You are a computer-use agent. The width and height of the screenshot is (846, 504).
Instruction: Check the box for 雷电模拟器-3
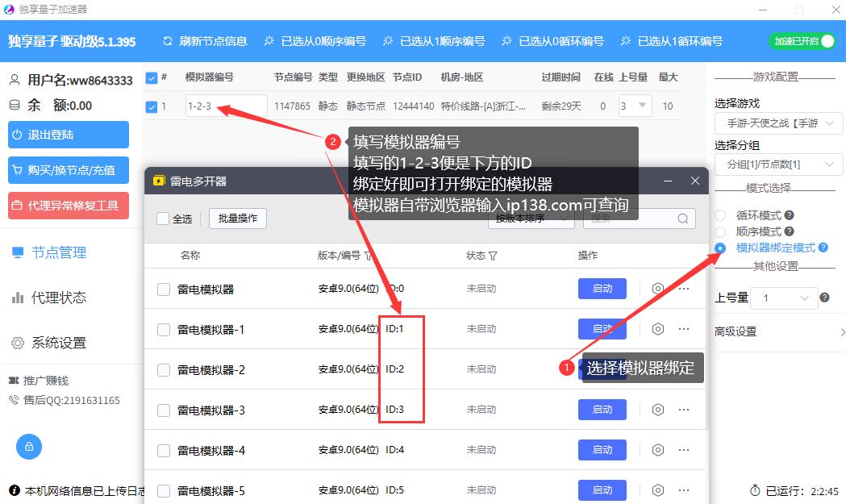(164, 410)
